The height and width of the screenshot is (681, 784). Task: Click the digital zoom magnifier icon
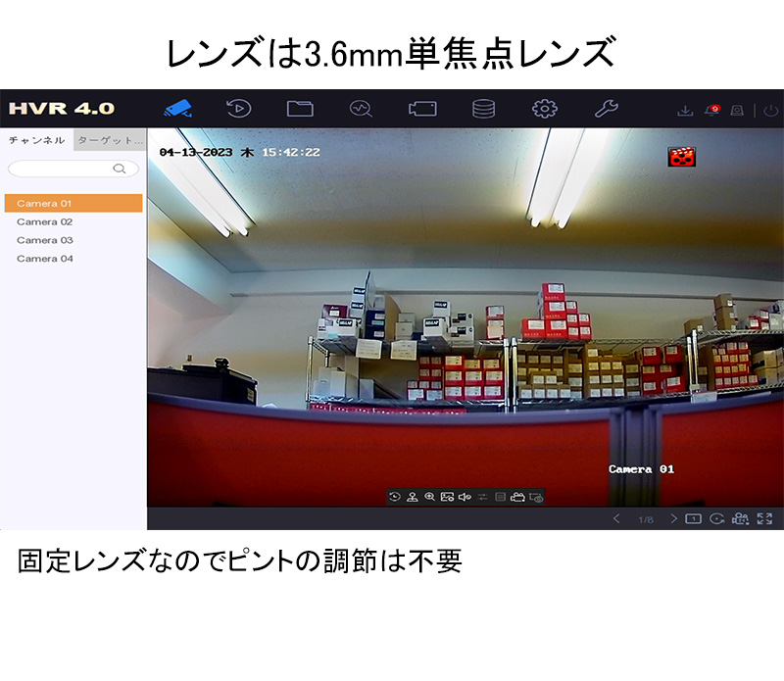click(429, 497)
